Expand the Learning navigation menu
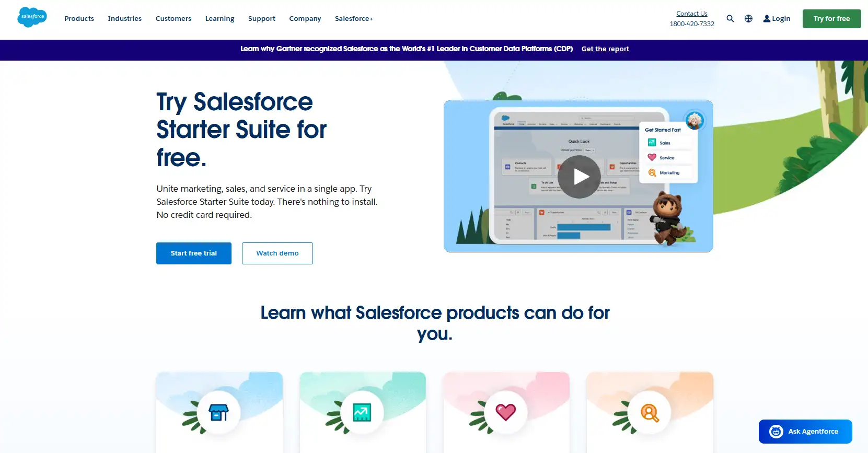The width and height of the screenshot is (868, 453). [219, 19]
